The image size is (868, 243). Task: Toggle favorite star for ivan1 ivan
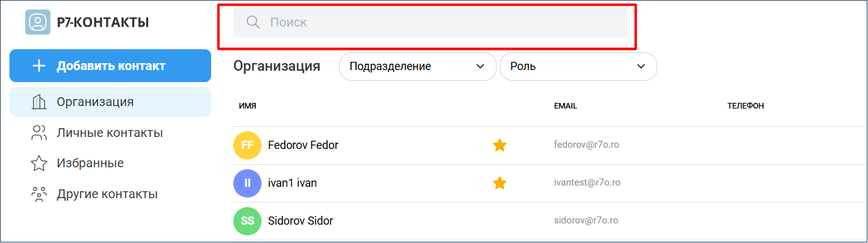[500, 183]
